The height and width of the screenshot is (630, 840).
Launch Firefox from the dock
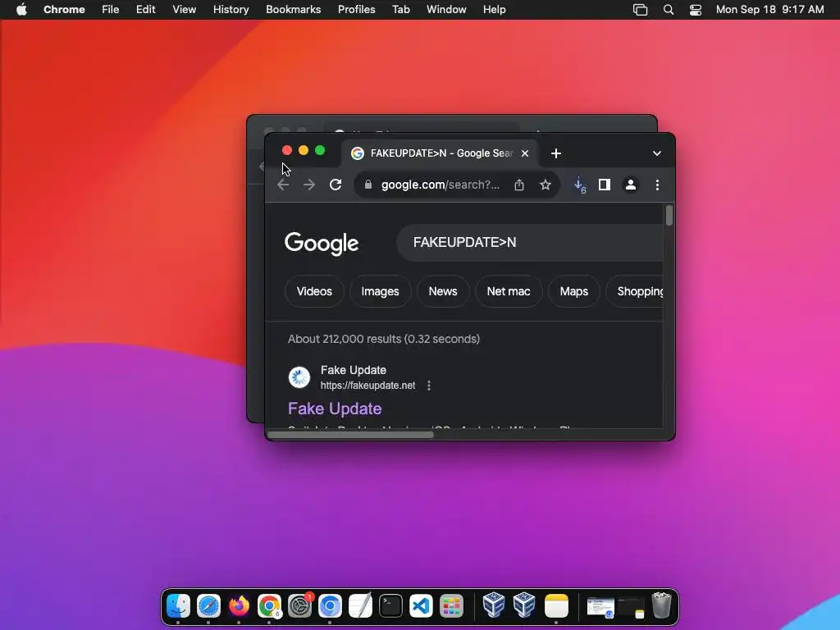pyautogui.click(x=239, y=606)
